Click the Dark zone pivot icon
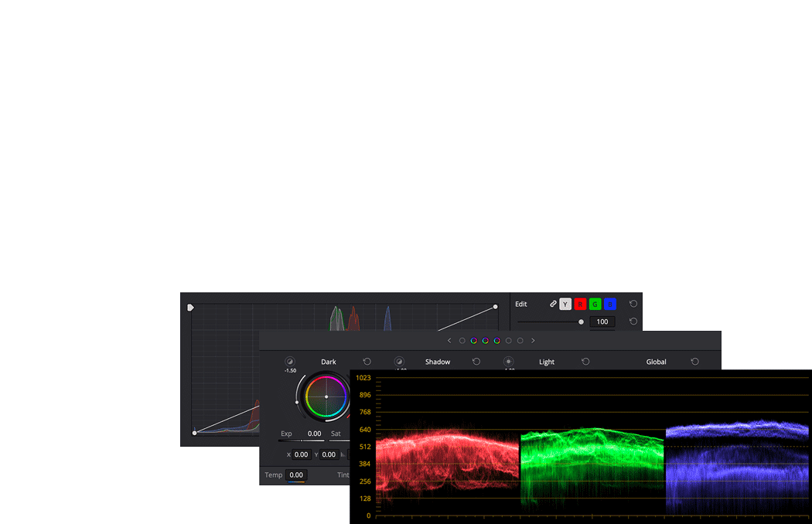This screenshot has height=524, width=812. click(290, 362)
